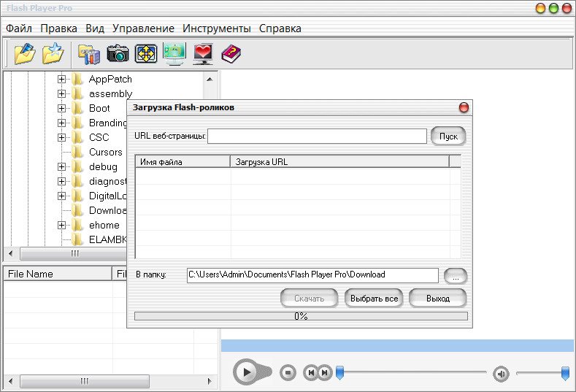Image resolution: width=576 pixels, height=392 pixels.
Task: Play the Flash movie
Action: [x=246, y=372]
